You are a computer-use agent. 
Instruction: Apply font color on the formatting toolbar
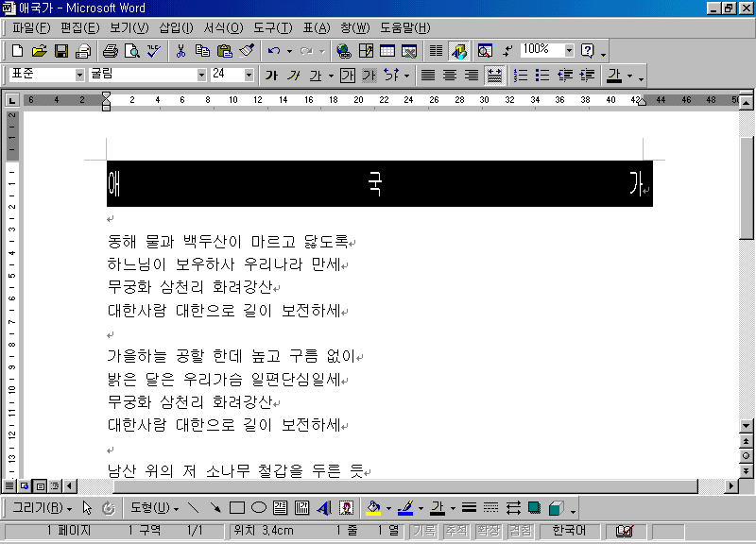pos(614,76)
